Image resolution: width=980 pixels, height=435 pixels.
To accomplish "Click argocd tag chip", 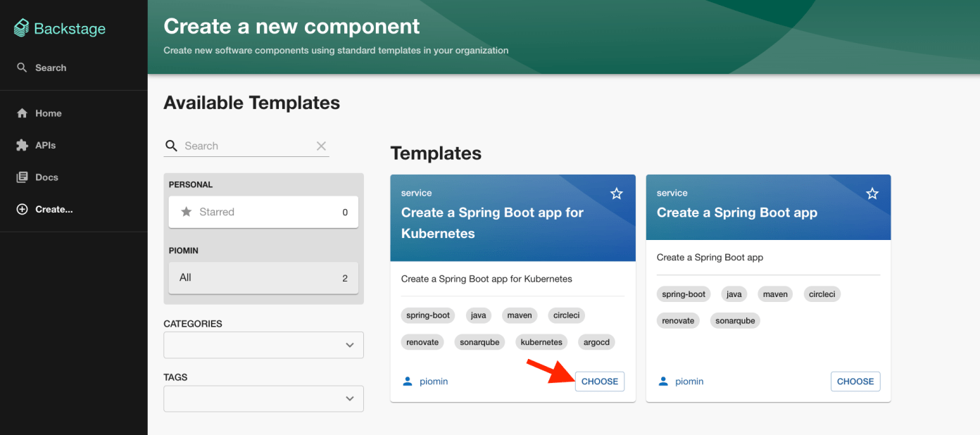I will click(596, 342).
